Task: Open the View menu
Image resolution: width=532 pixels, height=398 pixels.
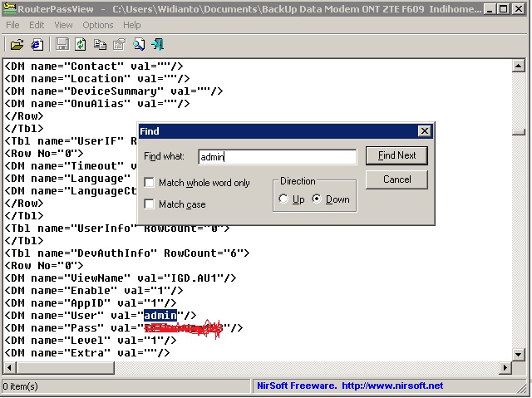Action: coord(63,25)
